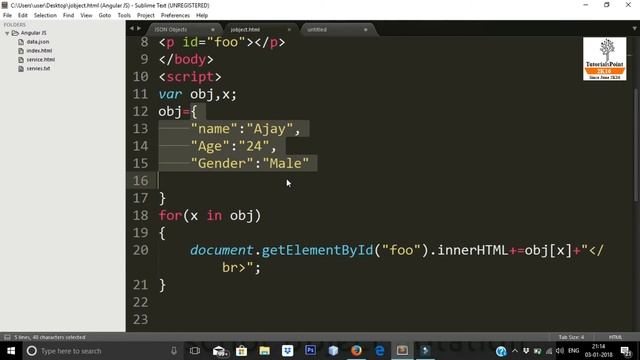Click line number 16 in gutter
This screenshot has width=640, height=360.
click(x=140, y=180)
